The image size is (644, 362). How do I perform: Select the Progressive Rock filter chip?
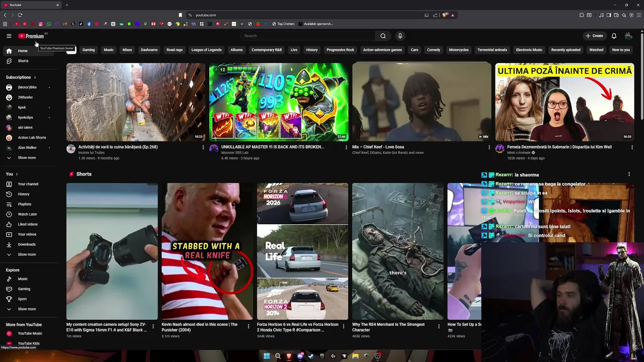(340, 50)
